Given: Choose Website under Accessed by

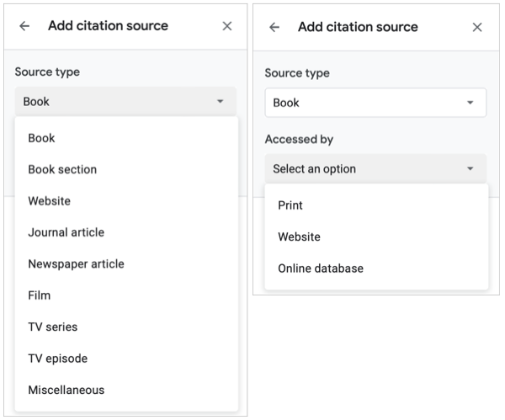Looking at the screenshot, I should (x=299, y=237).
